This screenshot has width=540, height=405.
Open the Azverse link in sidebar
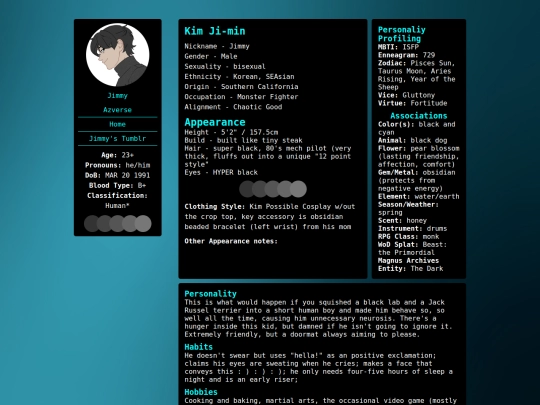coord(117,110)
